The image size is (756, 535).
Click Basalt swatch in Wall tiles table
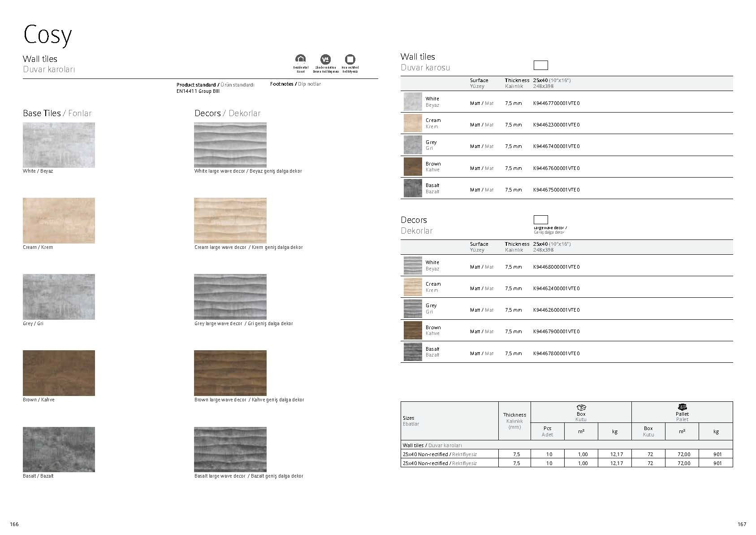pyautogui.click(x=413, y=188)
